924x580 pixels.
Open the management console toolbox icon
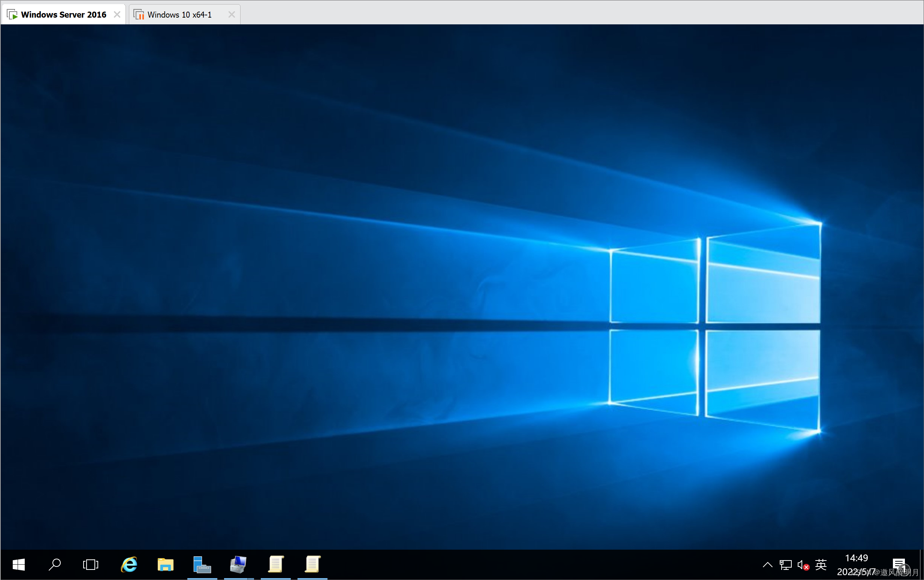tap(239, 564)
